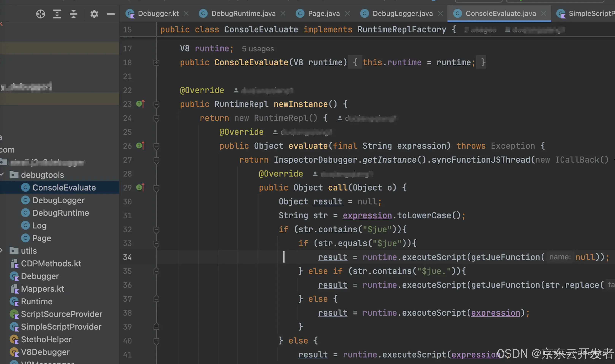Open the '5 usages' hint on line 17
The image size is (615, 364).
click(258, 49)
